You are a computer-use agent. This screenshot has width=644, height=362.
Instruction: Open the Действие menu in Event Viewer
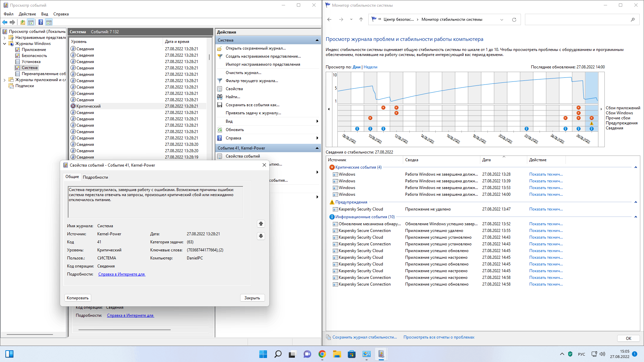pyautogui.click(x=27, y=14)
